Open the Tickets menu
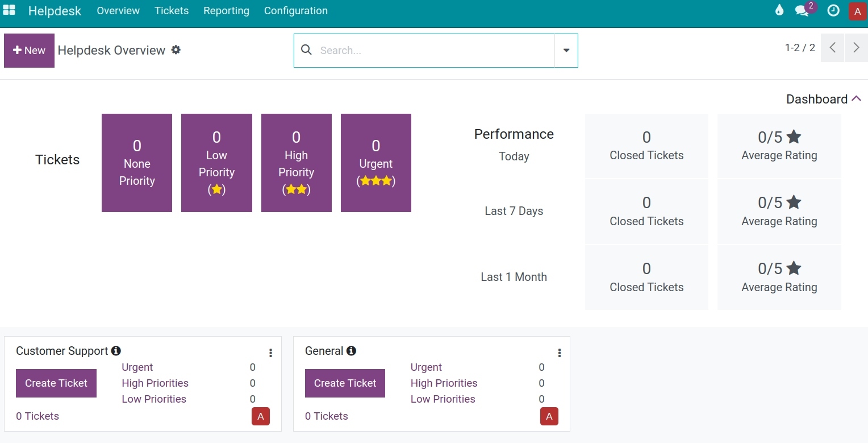868x443 pixels. pos(172,11)
